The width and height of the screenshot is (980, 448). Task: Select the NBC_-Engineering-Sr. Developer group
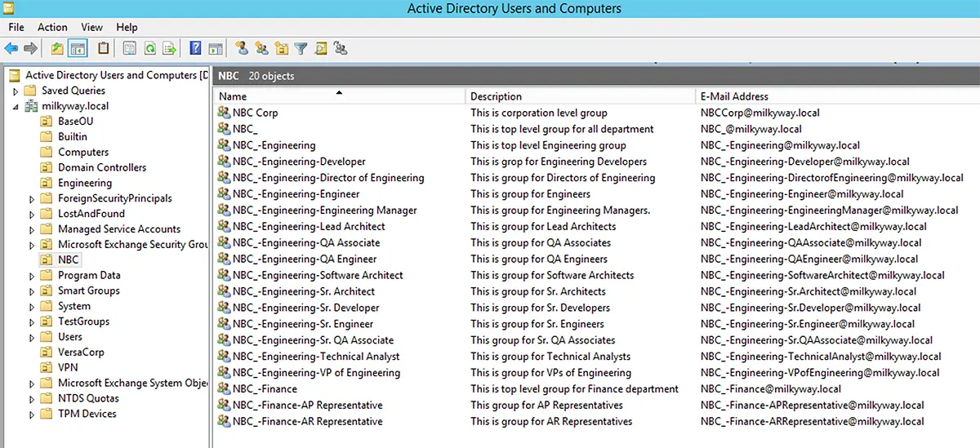tap(306, 308)
